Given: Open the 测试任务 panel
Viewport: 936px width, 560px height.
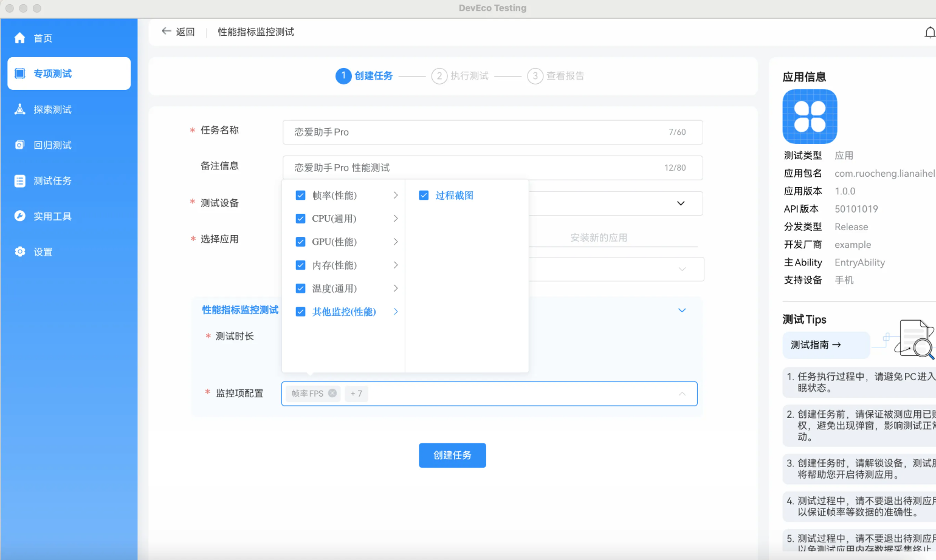Looking at the screenshot, I should coord(49,180).
